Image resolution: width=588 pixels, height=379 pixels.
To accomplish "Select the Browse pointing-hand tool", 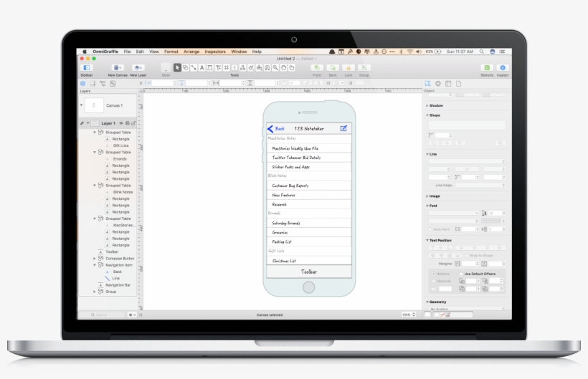I will (292, 68).
